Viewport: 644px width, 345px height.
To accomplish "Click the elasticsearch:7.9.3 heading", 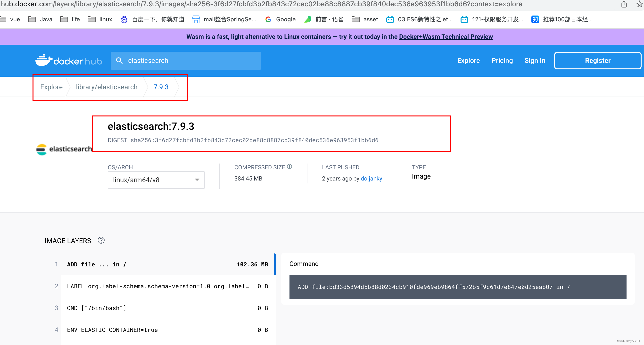I will (x=151, y=126).
